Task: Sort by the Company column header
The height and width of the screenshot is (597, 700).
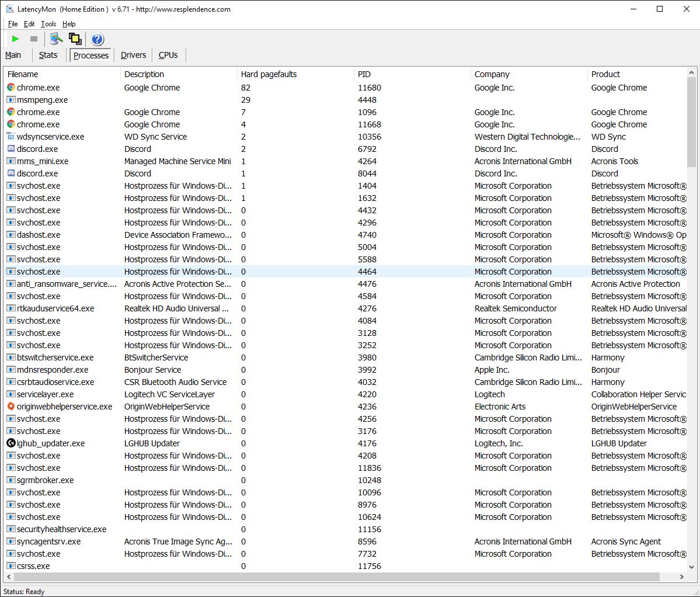Action: pos(529,74)
